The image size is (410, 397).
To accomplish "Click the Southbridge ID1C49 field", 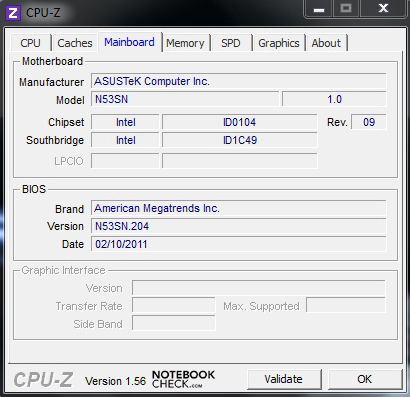I will pos(240,140).
